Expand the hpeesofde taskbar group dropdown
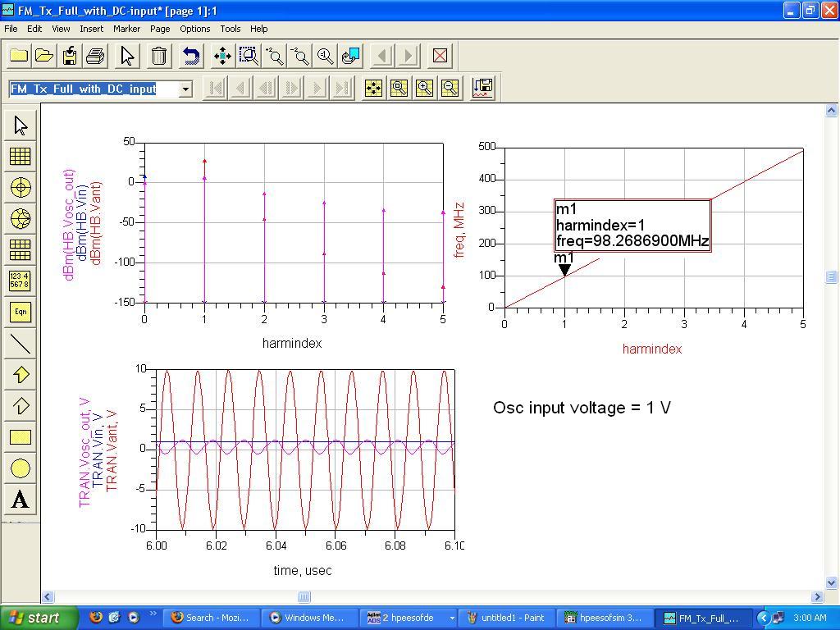 tap(451, 618)
